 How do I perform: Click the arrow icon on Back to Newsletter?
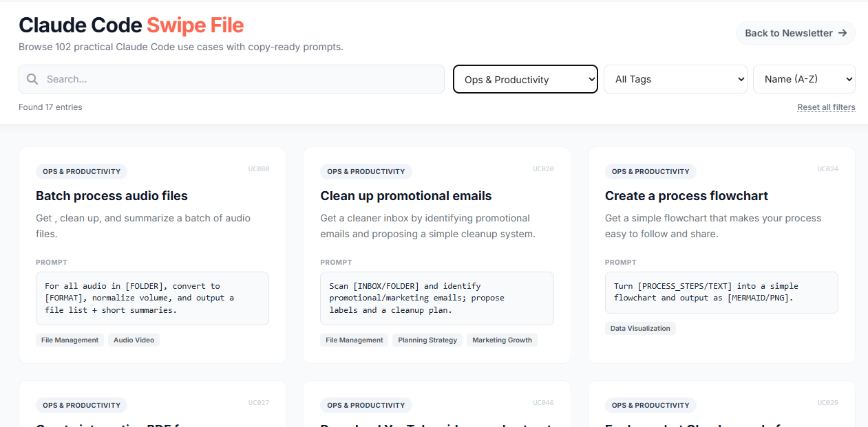[x=842, y=32]
